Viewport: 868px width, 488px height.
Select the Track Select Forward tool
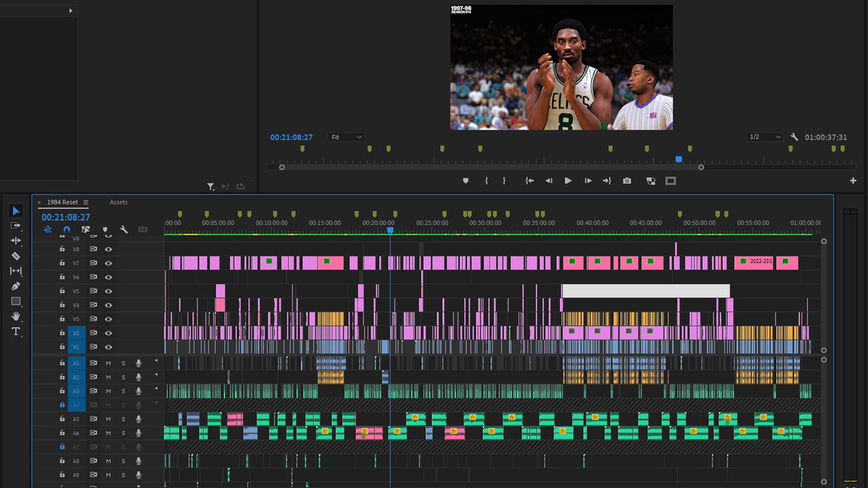click(16, 226)
